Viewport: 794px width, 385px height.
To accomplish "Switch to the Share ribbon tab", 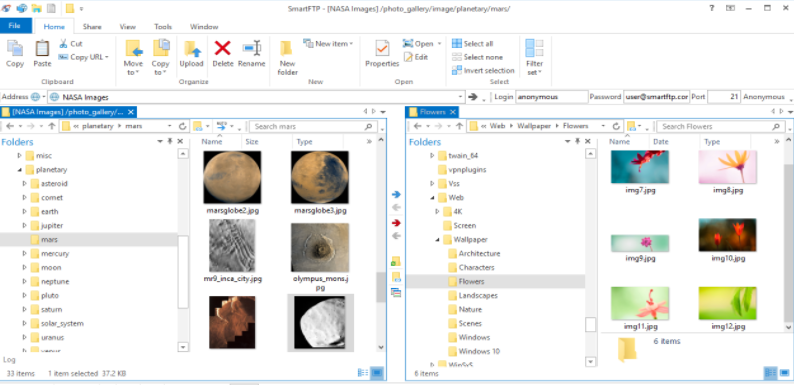I will (x=92, y=26).
